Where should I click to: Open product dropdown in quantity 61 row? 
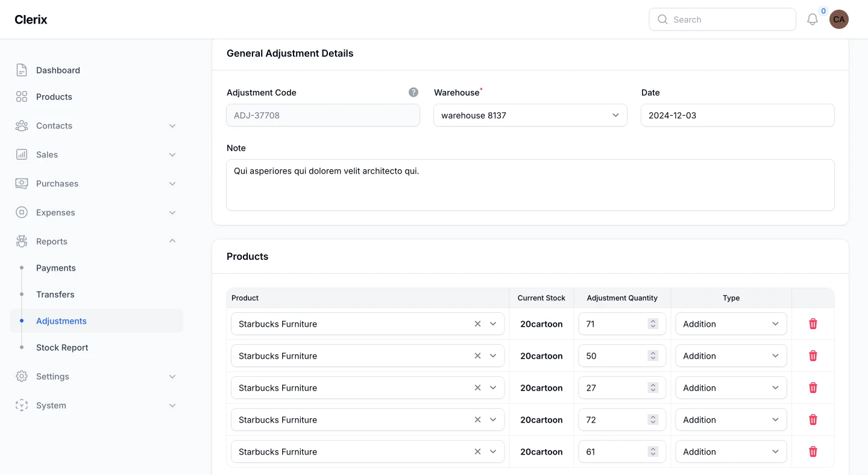(493, 451)
